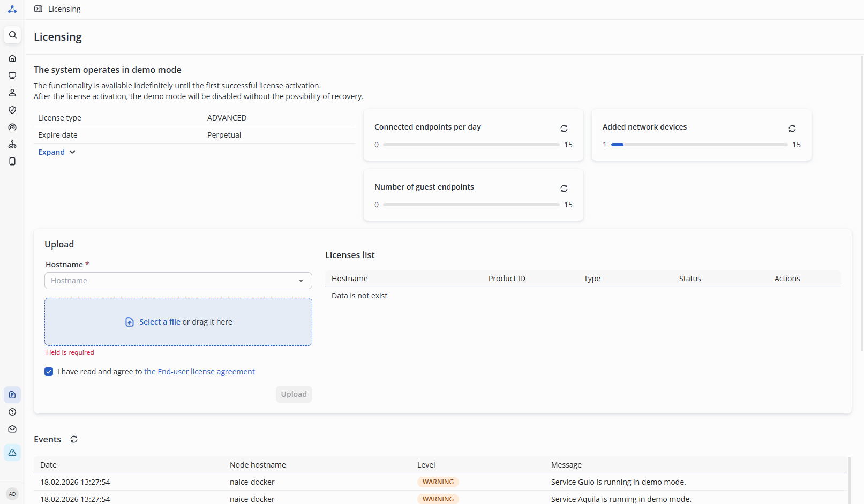Refresh the Number of guest endpoints counter
Screen dimensions: 864x504
pos(564,189)
